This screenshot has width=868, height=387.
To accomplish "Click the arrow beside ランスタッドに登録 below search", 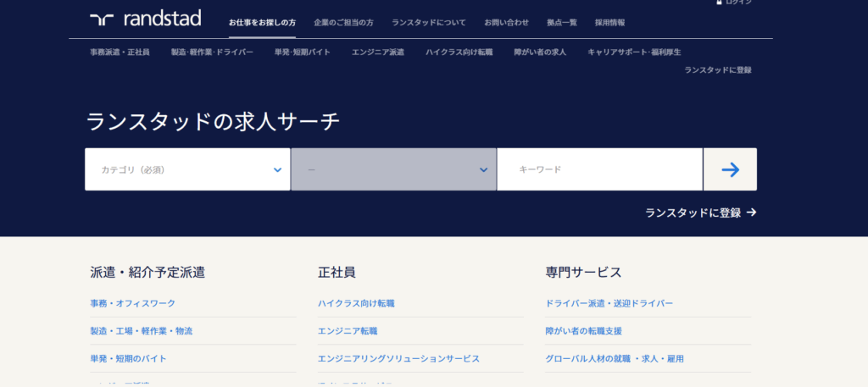I will (x=752, y=213).
